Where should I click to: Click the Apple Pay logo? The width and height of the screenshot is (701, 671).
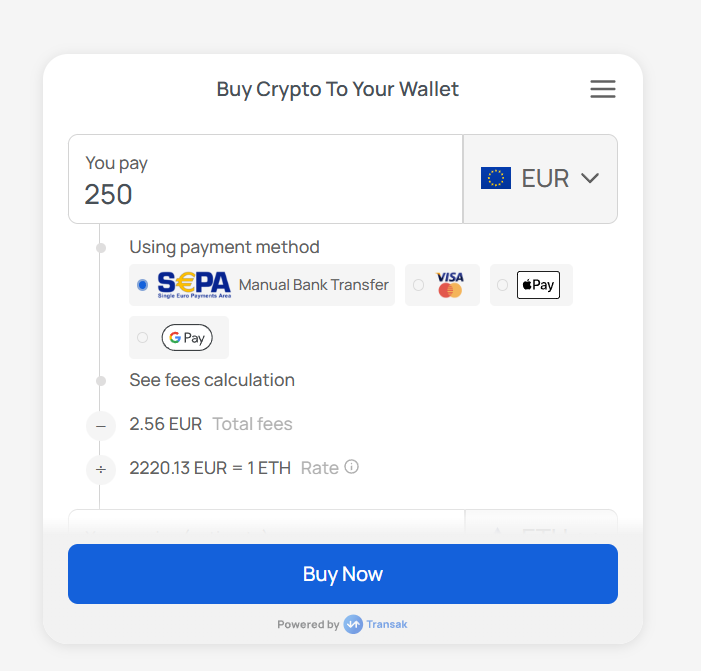pyautogui.click(x=538, y=285)
